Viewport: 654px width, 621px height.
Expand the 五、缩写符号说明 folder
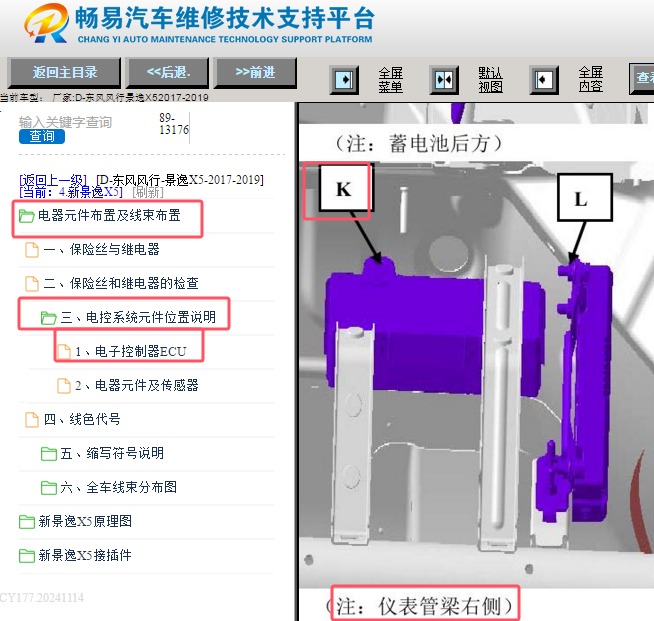[x=112, y=453]
